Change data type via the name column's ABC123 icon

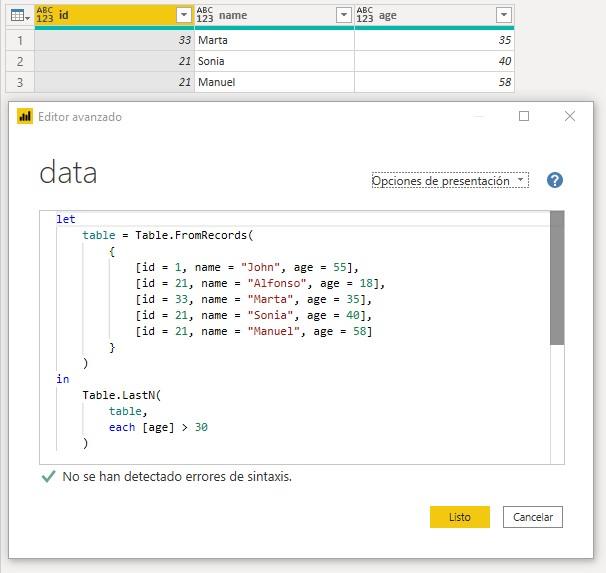pyautogui.click(x=205, y=15)
